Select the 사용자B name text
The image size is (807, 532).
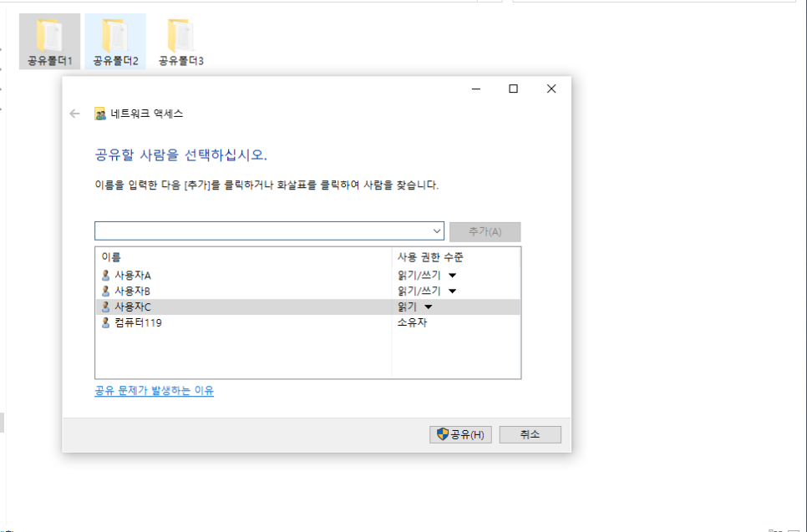point(132,291)
